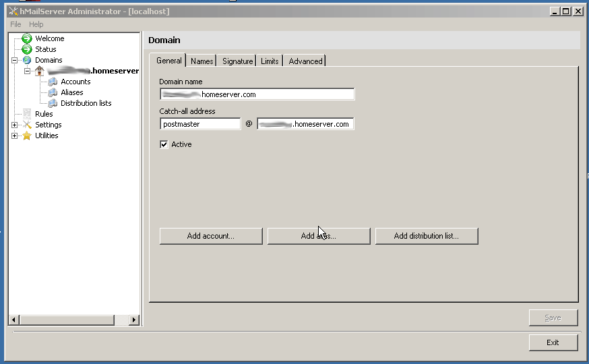Screen dimensions: 589x364
Task: Click the Add account... button
Action: pos(211,236)
